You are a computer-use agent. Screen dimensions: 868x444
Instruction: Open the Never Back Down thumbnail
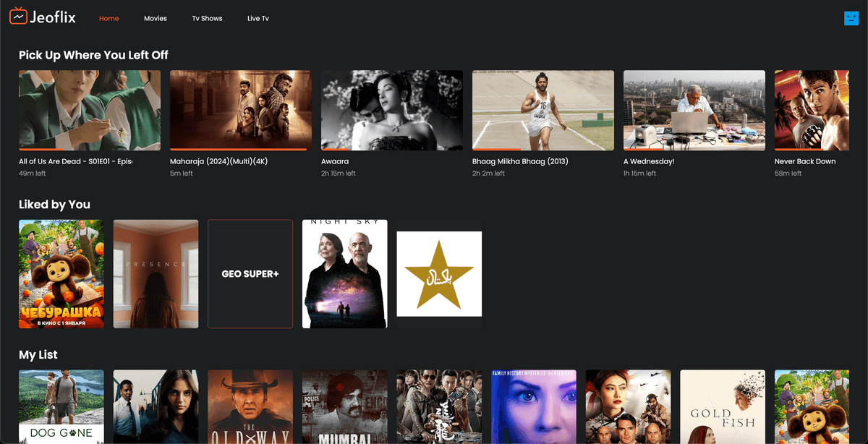[x=812, y=110]
